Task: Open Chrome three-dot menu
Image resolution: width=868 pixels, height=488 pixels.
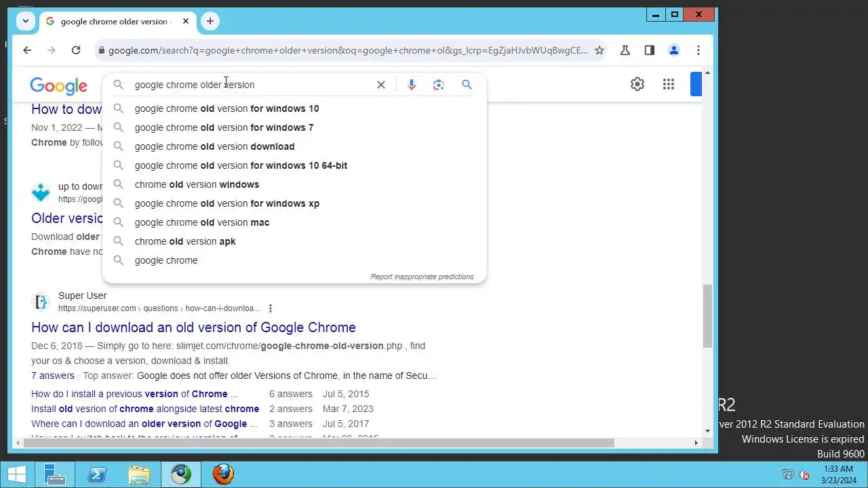Action: [x=698, y=50]
